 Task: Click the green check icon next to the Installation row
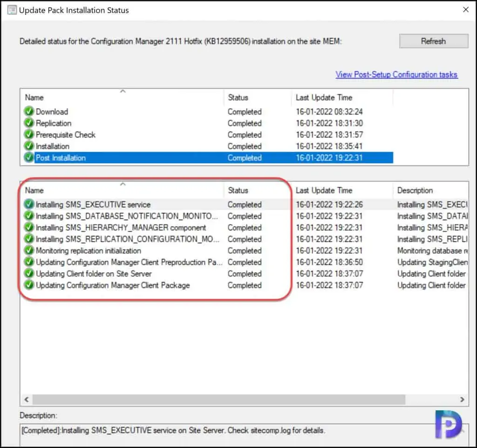point(29,146)
